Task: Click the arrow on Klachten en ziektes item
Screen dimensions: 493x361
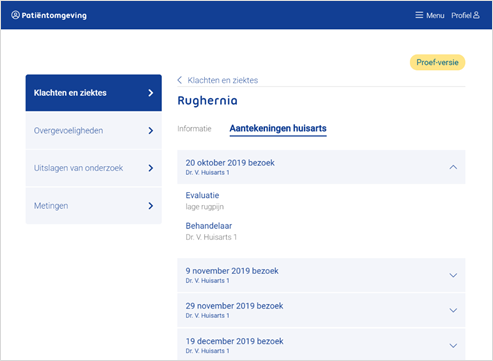Action: point(151,93)
